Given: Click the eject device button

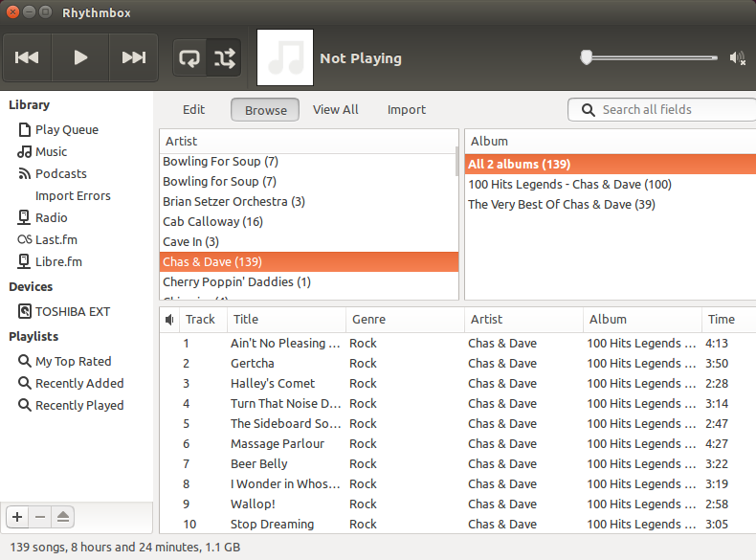Looking at the screenshot, I should (x=62, y=517).
